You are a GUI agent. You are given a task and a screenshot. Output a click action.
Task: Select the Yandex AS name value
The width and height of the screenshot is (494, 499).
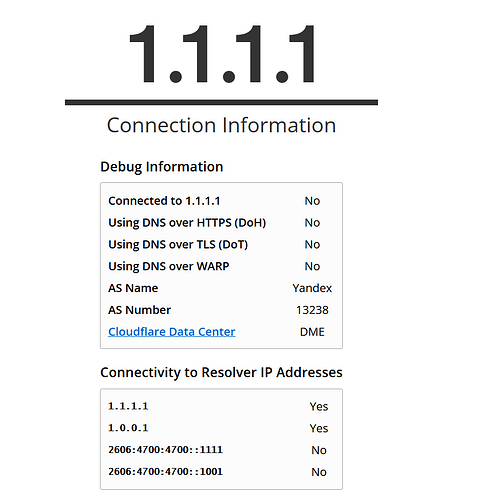312,288
